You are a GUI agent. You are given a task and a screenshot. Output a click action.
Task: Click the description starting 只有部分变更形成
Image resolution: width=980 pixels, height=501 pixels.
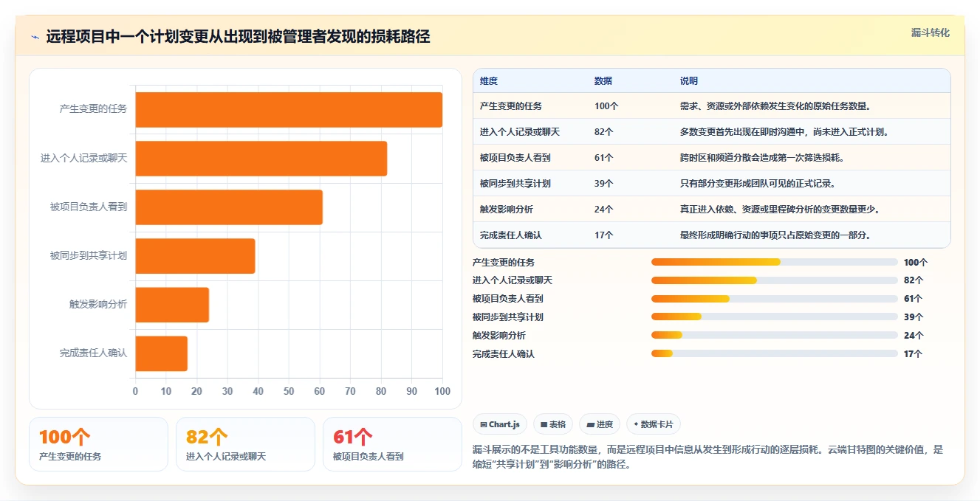pos(758,184)
